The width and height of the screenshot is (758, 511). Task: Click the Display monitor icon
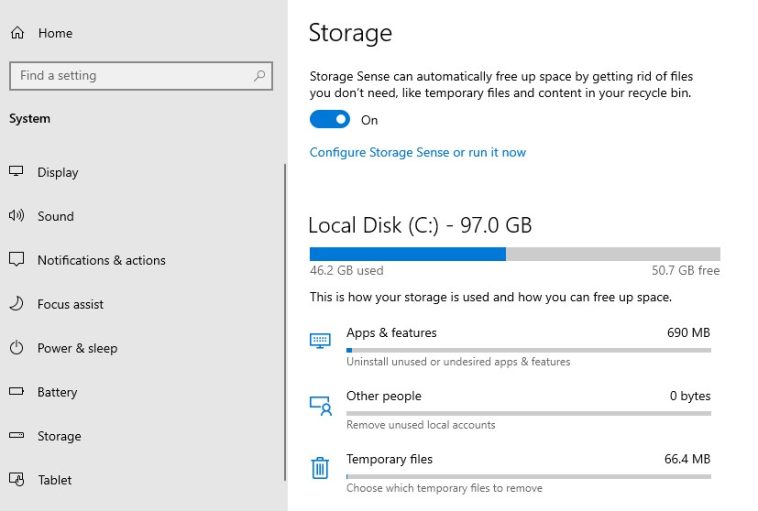(x=16, y=172)
